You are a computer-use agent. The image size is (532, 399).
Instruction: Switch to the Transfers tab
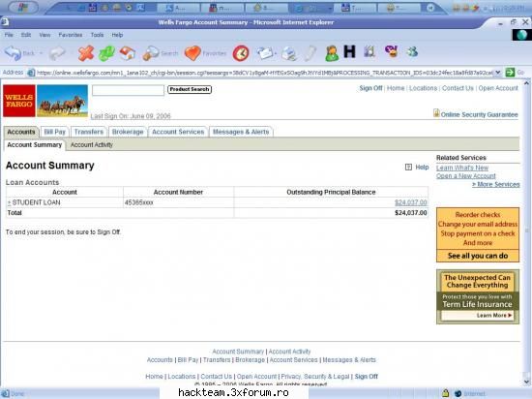89,132
